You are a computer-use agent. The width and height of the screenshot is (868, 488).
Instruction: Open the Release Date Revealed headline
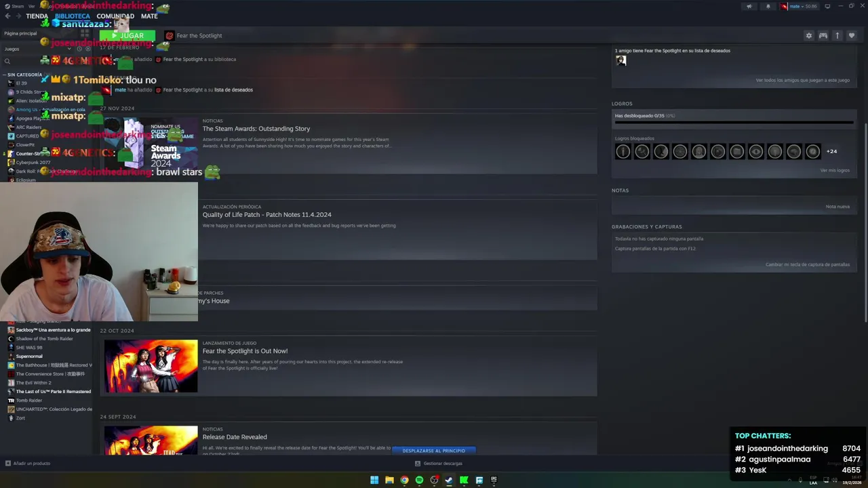coord(235,437)
